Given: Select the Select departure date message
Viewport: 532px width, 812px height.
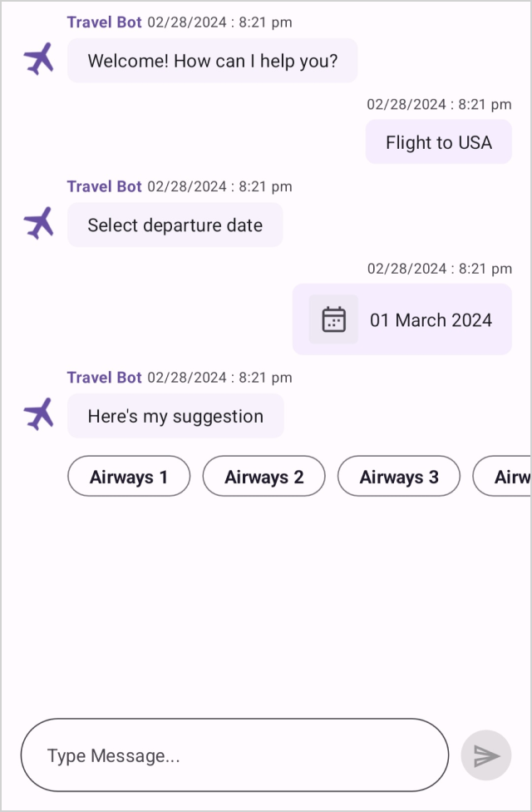Looking at the screenshot, I should coord(175,225).
